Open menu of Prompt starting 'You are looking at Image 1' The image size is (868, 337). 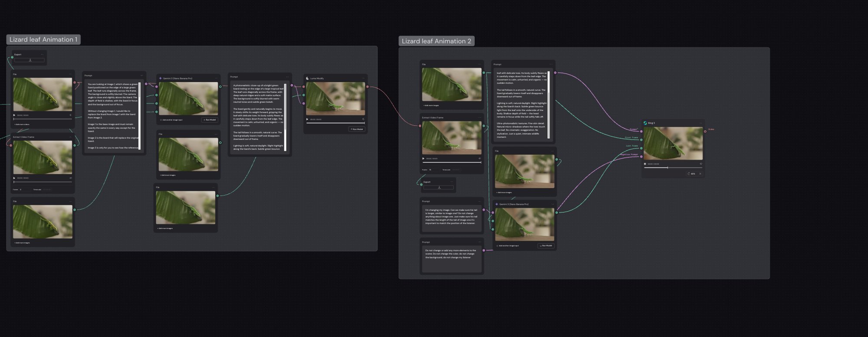coord(141,75)
